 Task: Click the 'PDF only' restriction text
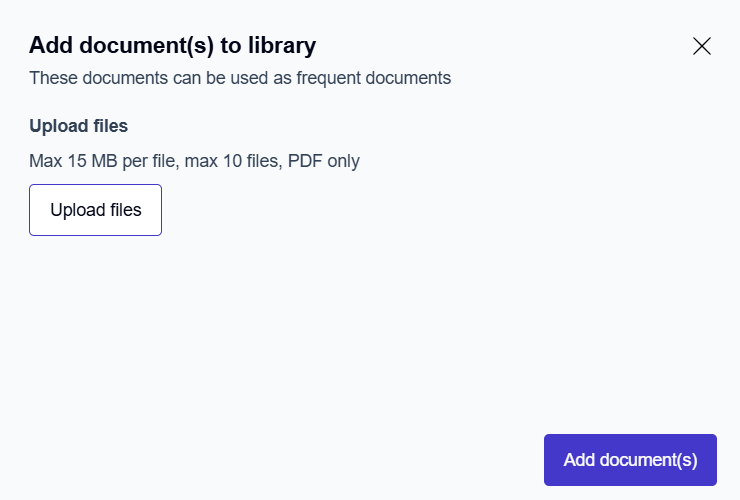[323, 161]
